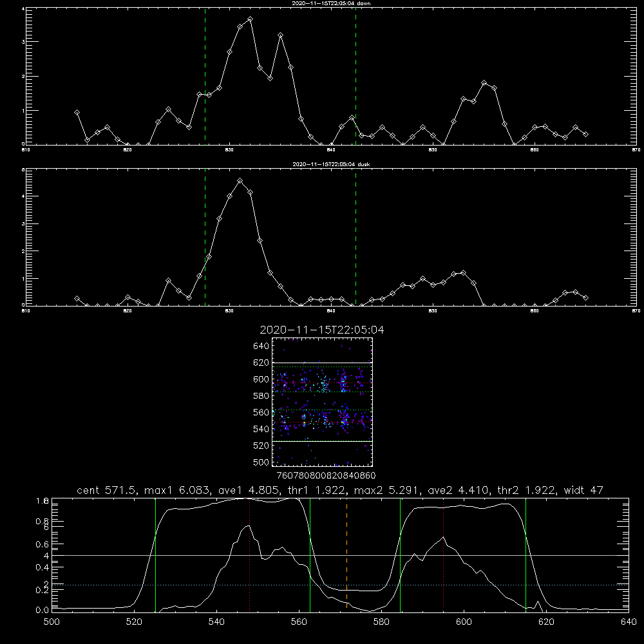Viewport: 644px width, 644px height.
Task: Click the green vertical line at 615 in bottom plot
Action: (x=526, y=554)
